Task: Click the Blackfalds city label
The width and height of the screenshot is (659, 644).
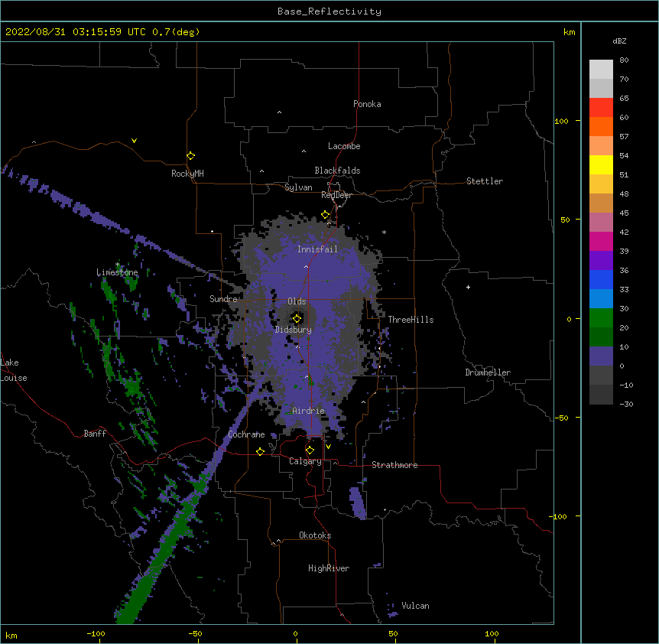Action: (x=337, y=171)
